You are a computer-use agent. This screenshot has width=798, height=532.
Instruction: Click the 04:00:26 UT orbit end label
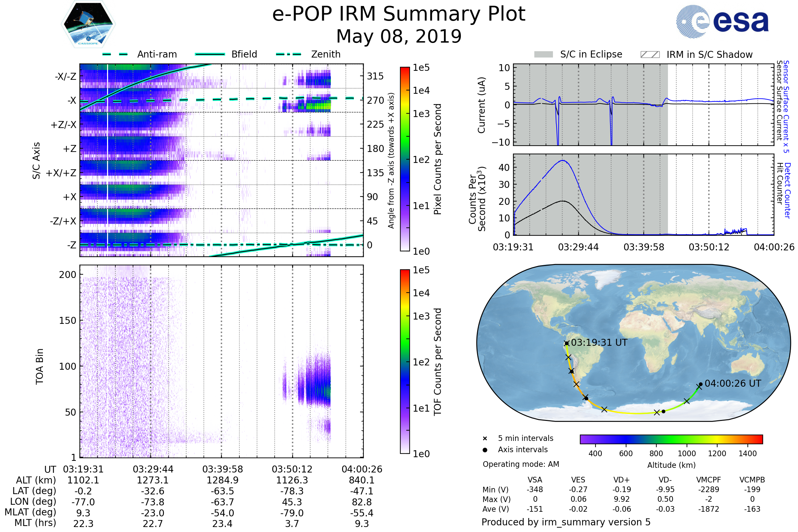click(733, 383)
